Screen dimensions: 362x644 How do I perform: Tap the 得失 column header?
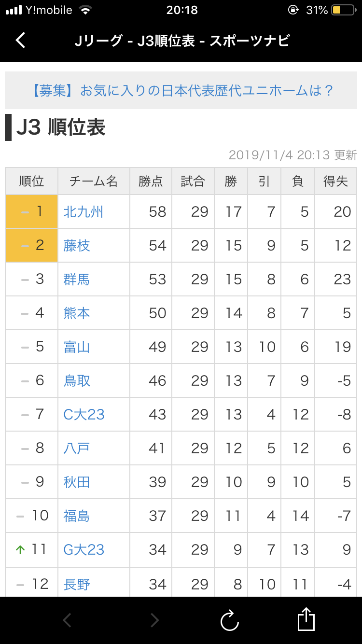tap(335, 182)
